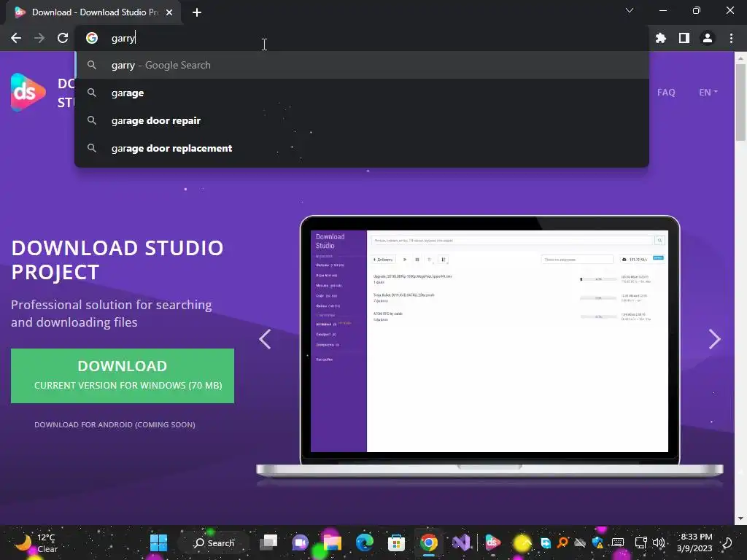Open the volume speaker tray icon

pyautogui.click(x=659, y=542)
